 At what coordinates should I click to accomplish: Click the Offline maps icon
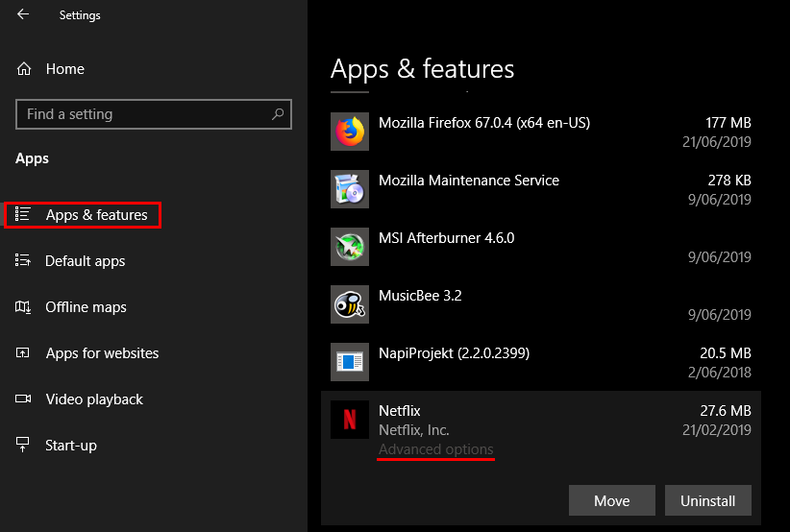pos(23,307)
